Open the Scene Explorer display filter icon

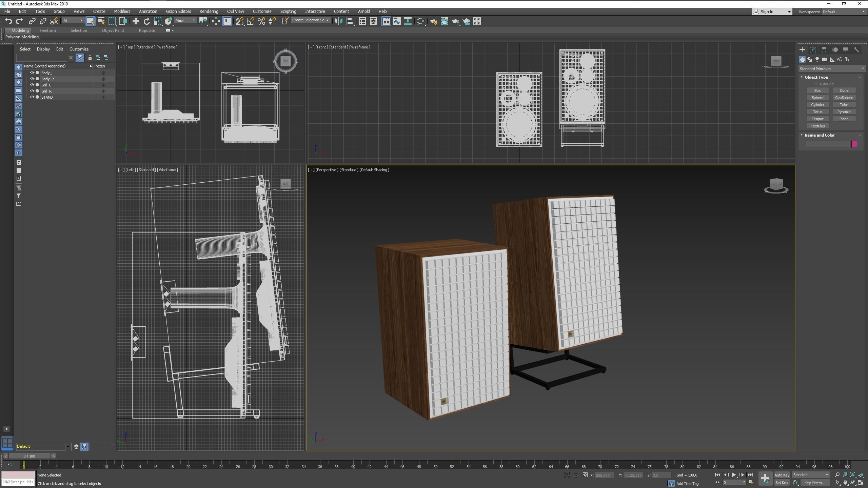80,58
